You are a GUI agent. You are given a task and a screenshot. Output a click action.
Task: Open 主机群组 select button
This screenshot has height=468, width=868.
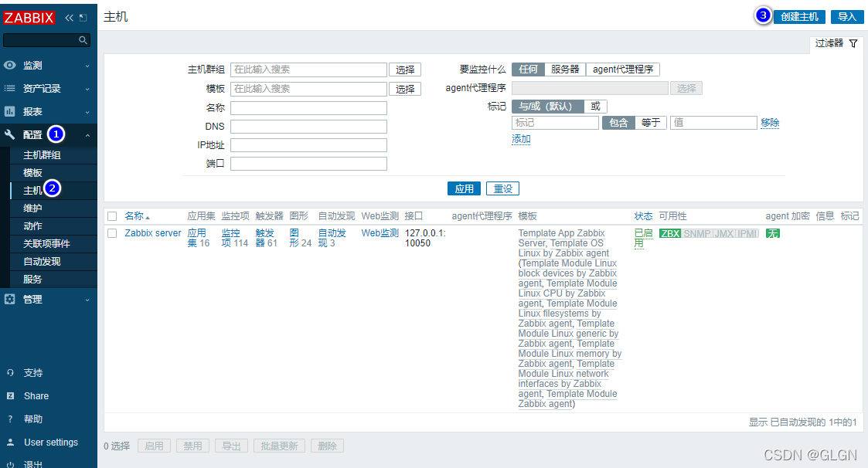click(x=405, y=70)
